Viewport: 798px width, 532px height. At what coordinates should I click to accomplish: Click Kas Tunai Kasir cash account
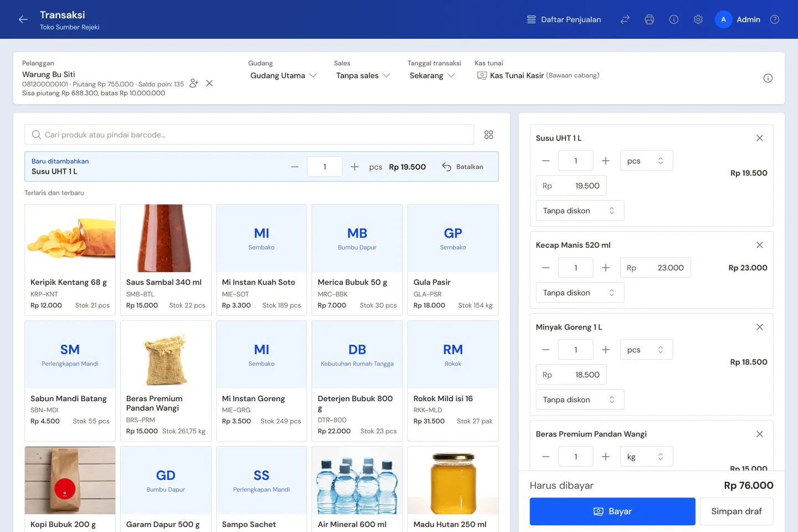point(538,75)
